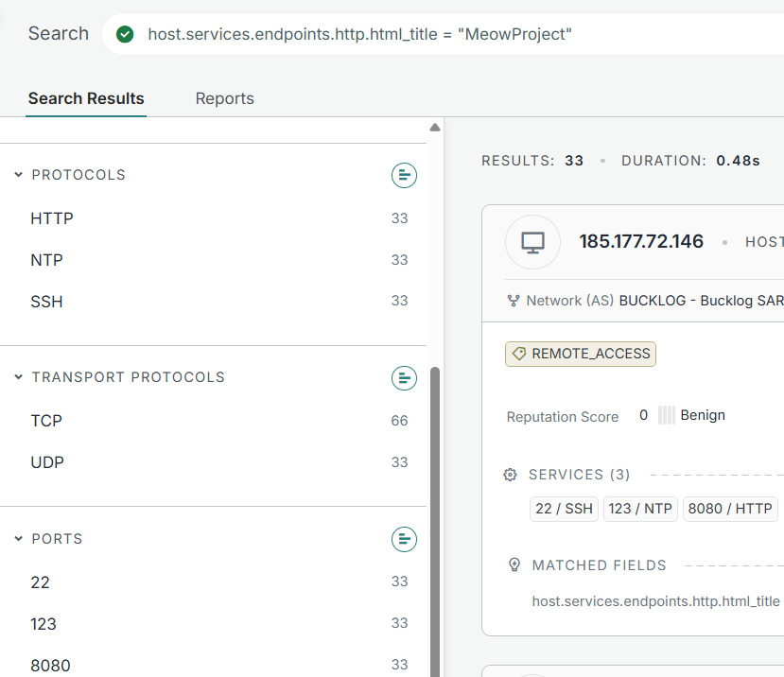This screenshot has height=677, width=784.
Task: Click the SERVICES (3) heading
Action: click(x=579, y=475)
